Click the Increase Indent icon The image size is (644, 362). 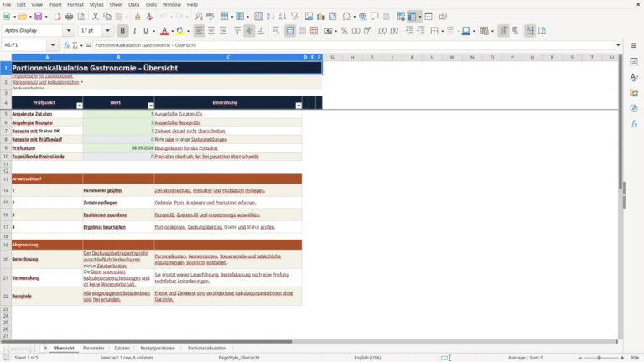pyautogui.click(x=409, y=31)
